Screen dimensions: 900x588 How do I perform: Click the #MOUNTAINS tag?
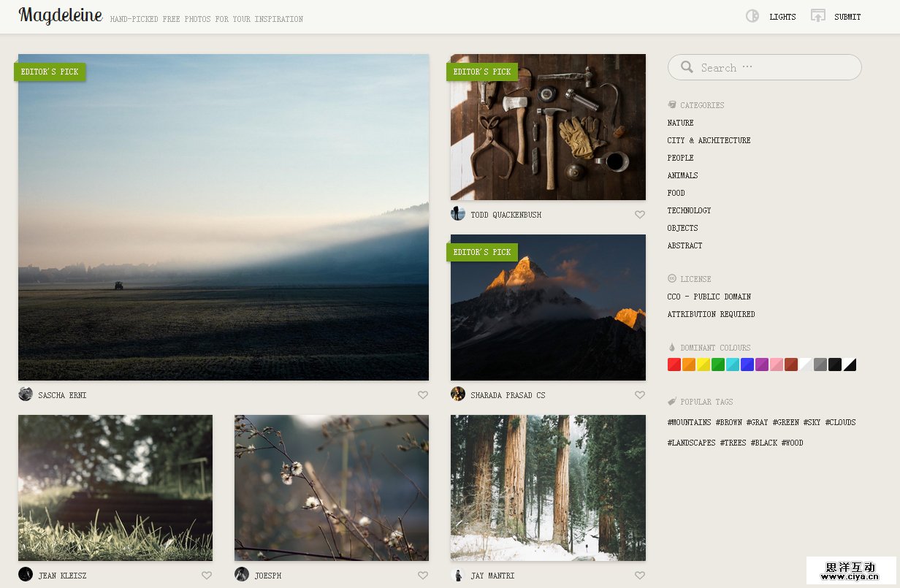pos(689,422)
